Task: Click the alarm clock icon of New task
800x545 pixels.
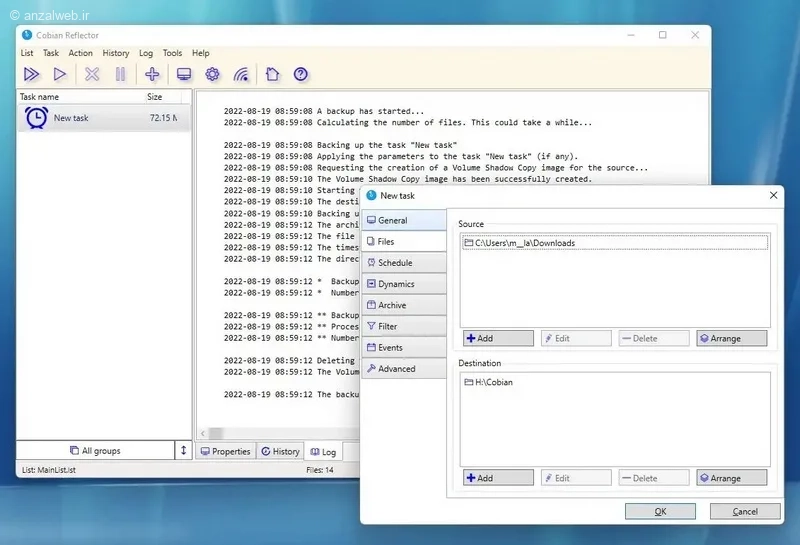Action: [36, 118]
